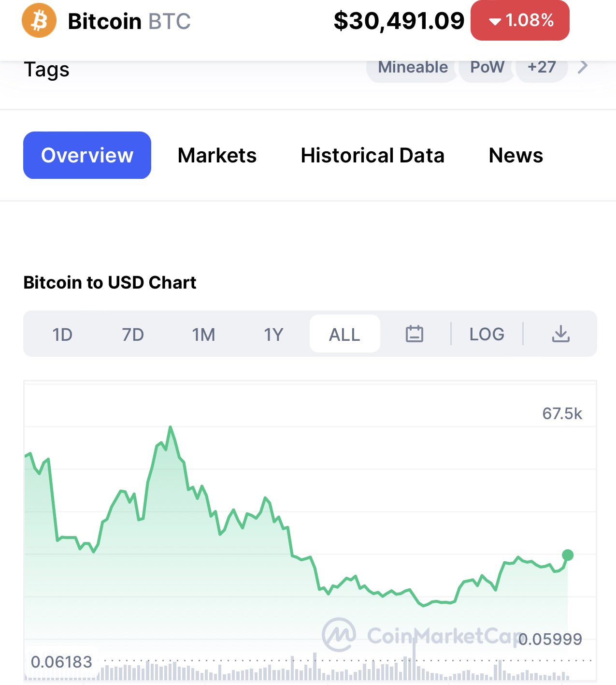Tap the Bitcoin BTC title

tap(129, 21)
